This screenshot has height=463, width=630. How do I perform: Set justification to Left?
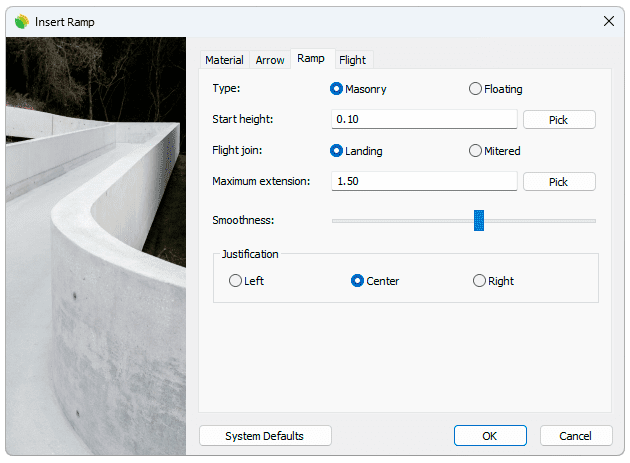coord(236,281)
